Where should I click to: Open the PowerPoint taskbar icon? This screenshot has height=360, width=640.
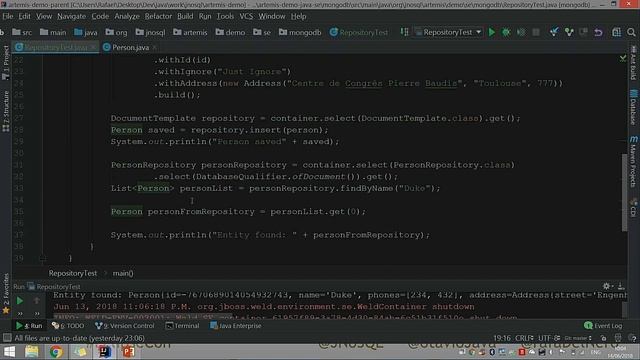pos(129,351)
